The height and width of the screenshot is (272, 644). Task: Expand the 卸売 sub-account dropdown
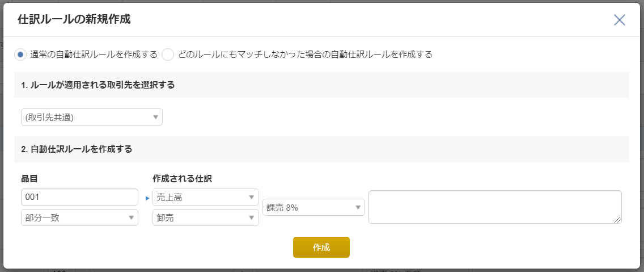[205, 217]
